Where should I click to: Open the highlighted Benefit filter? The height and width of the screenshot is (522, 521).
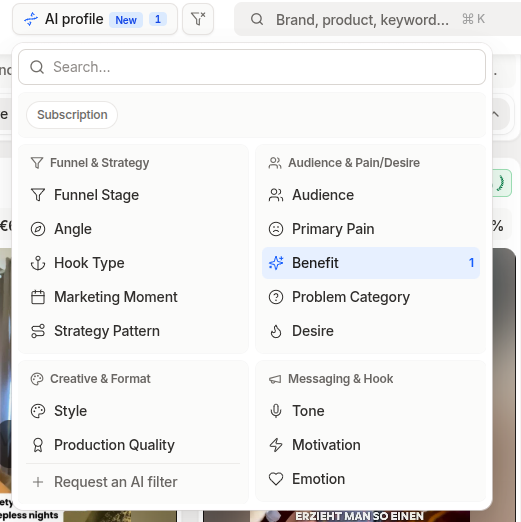[371, 263]
